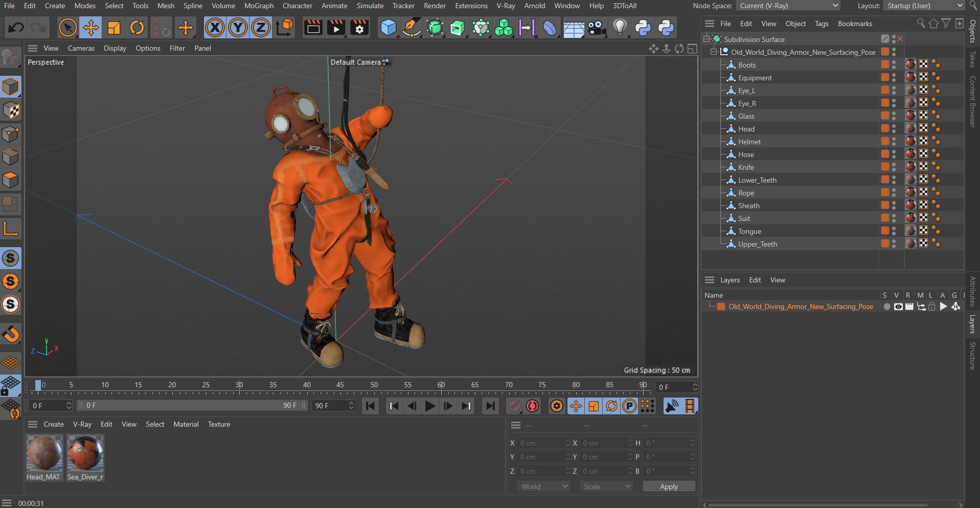The image size is (980, 508).
Task: Add a Cube primitive object
Action: click(x=388, y=28)
